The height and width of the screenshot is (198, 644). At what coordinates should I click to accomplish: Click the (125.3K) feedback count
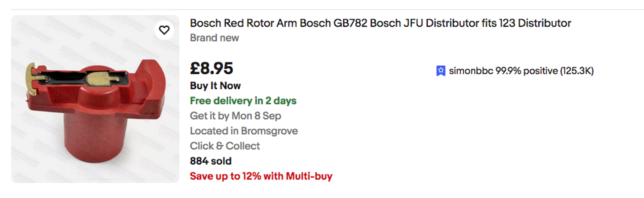point(576,71)
